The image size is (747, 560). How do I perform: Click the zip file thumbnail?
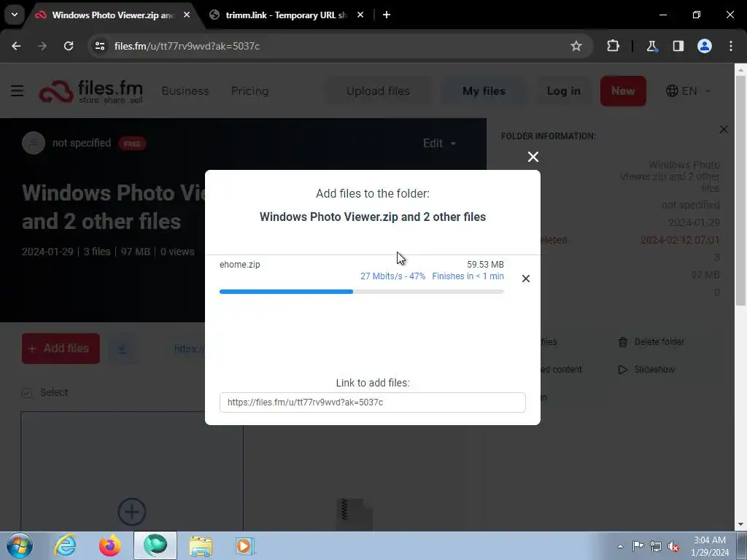tap(354, 514)
